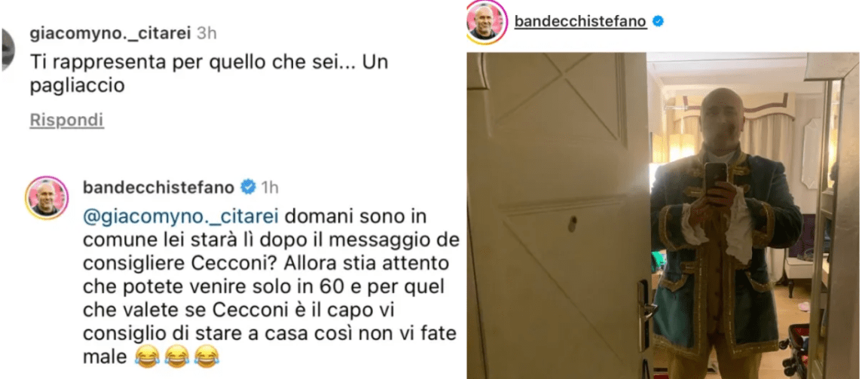Open the bandecchistefano username above the reply text

(x=159, y=188)
